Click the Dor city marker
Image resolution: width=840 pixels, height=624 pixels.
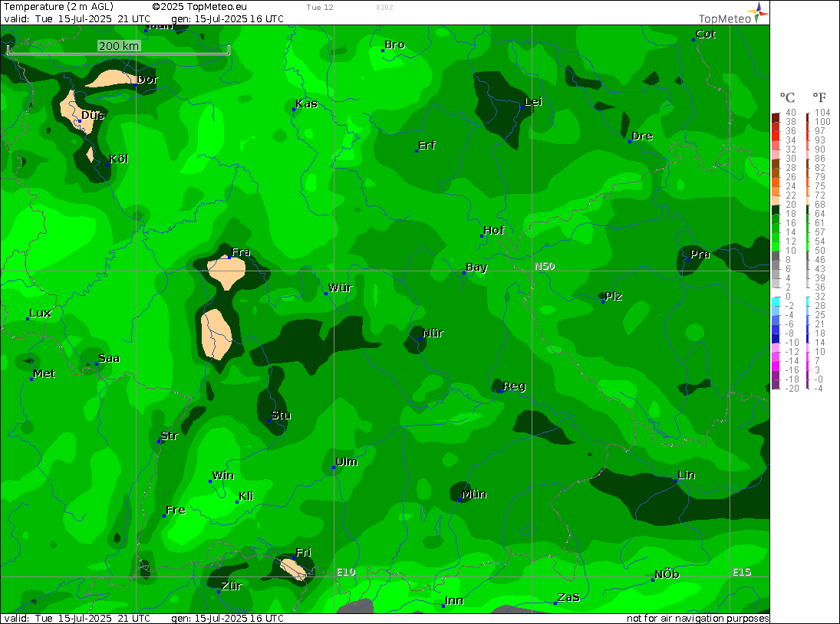[x=135, y=84]
